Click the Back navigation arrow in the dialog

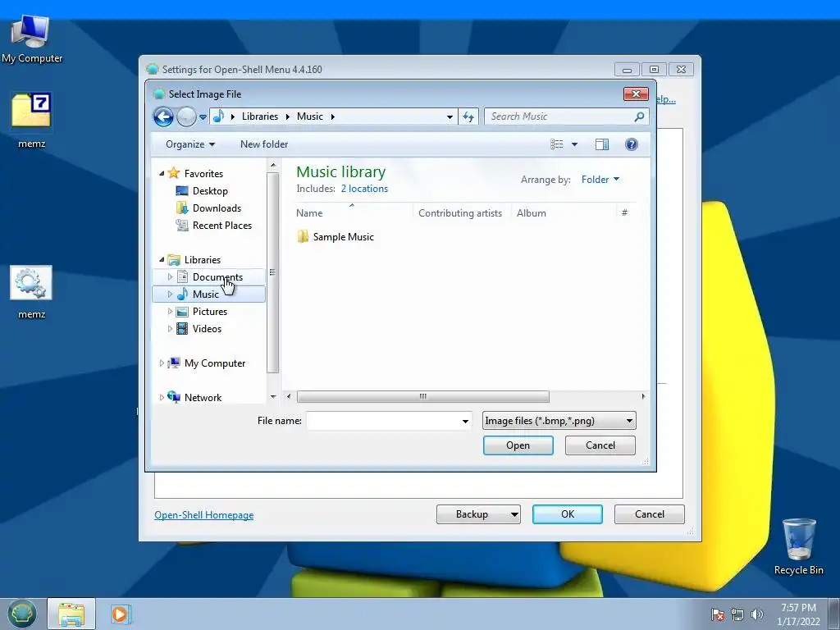pos(163,116)
